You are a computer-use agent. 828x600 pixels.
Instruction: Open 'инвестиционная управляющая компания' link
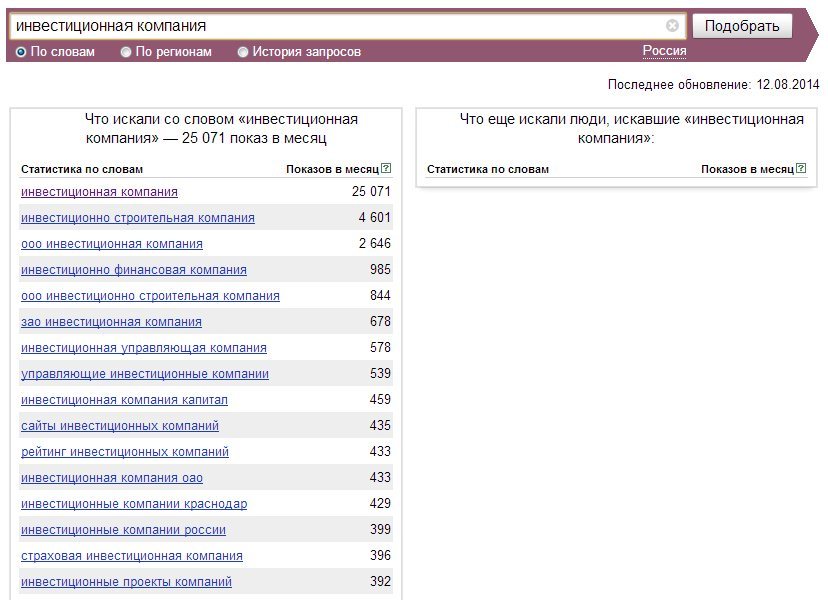pyautogui.click(x=143, y=348)
